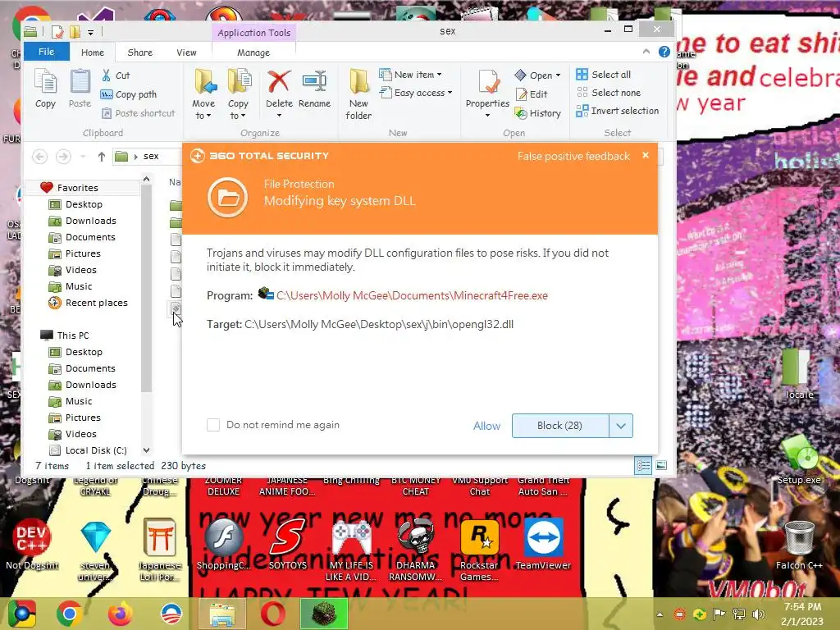
Task: Open the locale folder on desktop
Action: pos(799,374)
